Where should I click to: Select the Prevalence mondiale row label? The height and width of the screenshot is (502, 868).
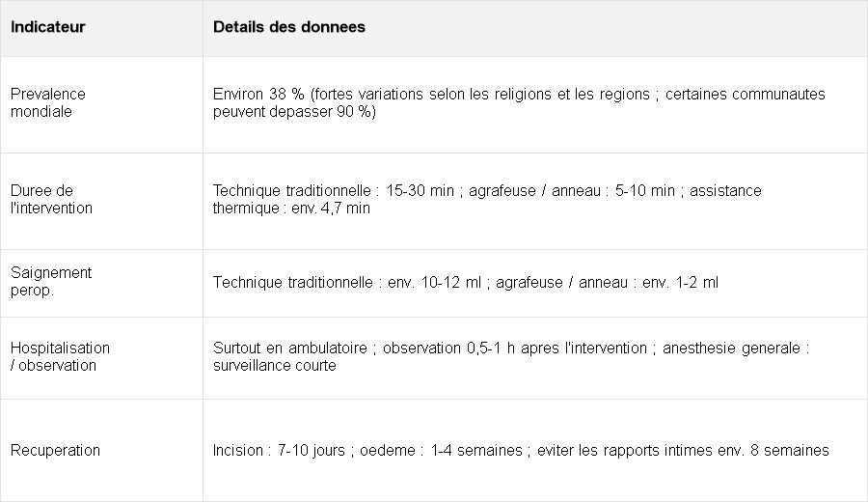(47, 102)
